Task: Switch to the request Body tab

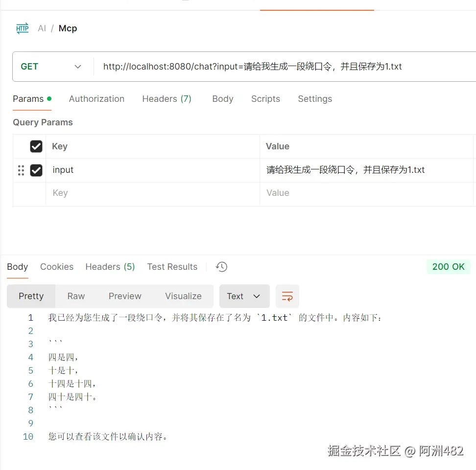Action: pos(223,99)
